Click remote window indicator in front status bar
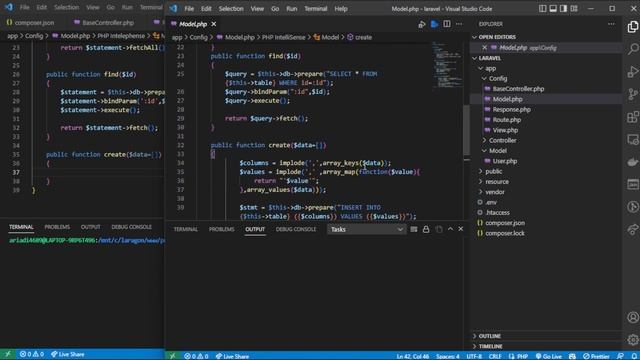 [x=172, y=356]
